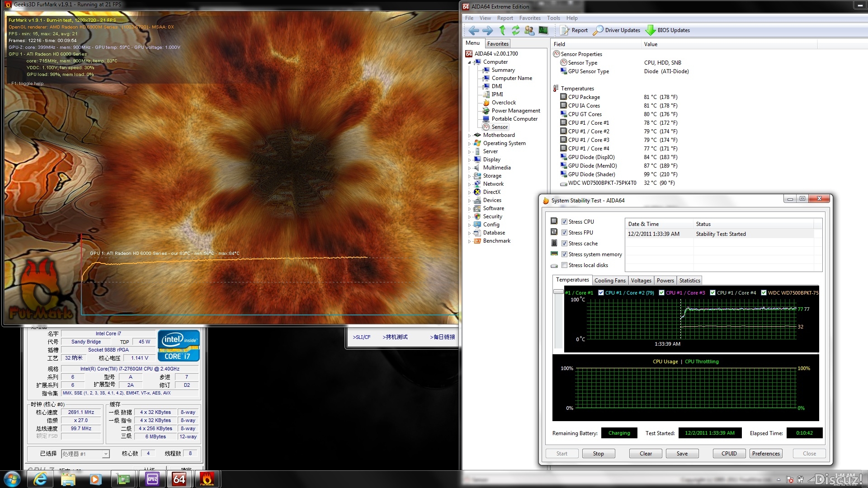Screen dimensions: 868x488
Task: Open BIOS Updates in AIDA64 toolbar
Action: [668, 30]
